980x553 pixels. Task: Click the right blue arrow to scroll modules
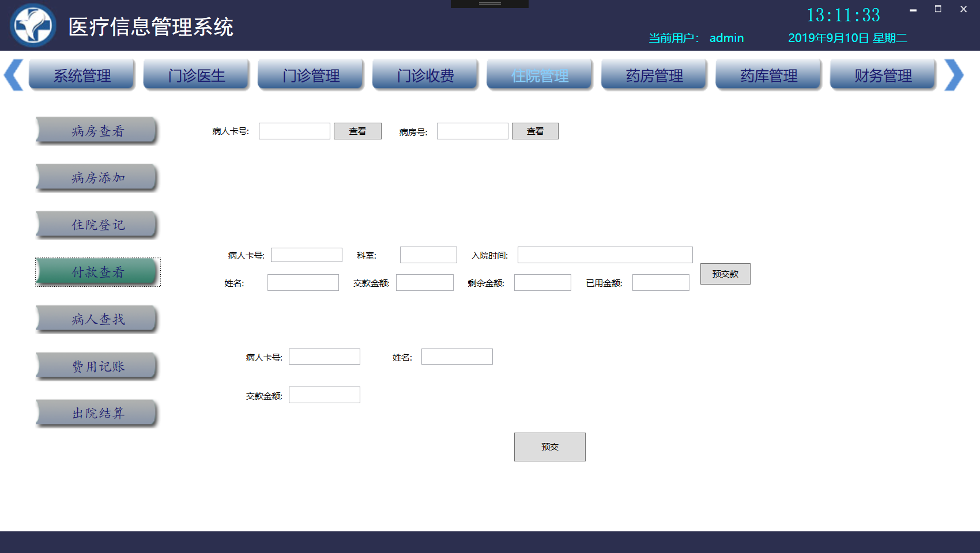954,75
